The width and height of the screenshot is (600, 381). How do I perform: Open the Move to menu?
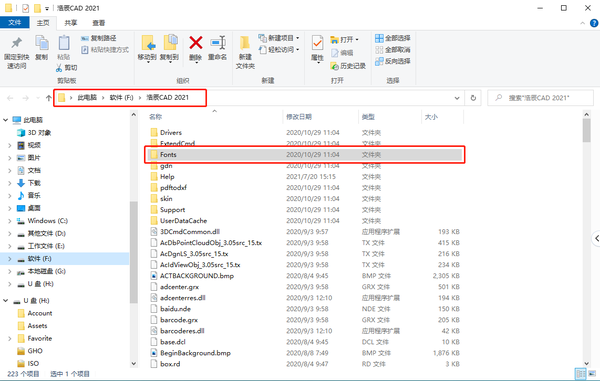(147, 48)
